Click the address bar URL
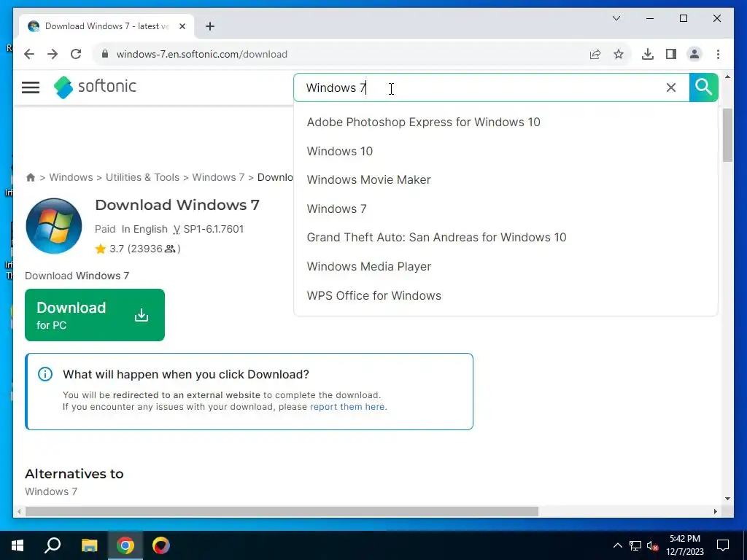The height and width of the screenshot is (560, 747). coord(202,54)
